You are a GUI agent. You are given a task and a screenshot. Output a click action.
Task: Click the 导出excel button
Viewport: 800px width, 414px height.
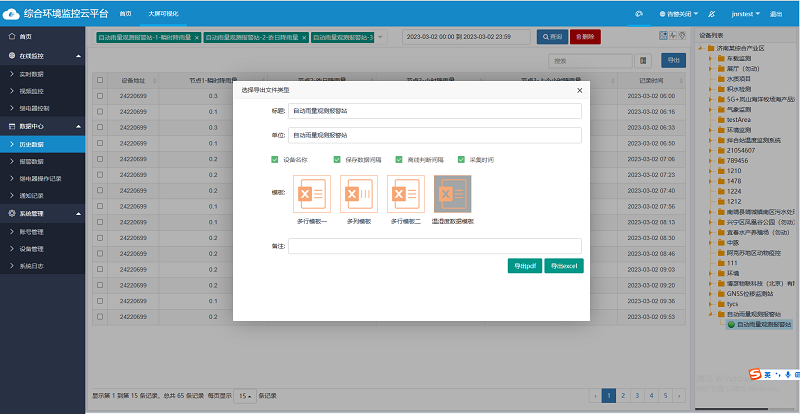click(x=564, y=266)
